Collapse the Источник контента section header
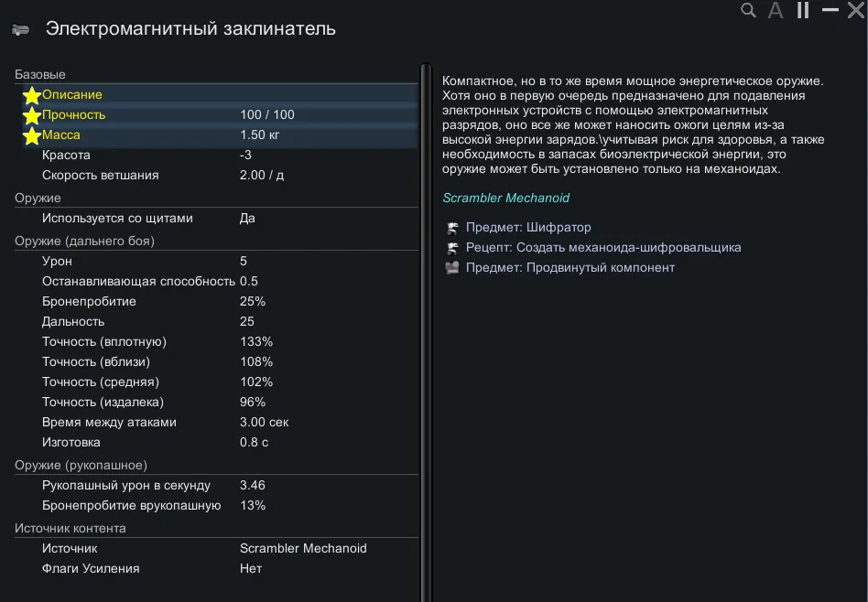The width and height of the screenshot is (868, 602). click(x=71, y=528)
